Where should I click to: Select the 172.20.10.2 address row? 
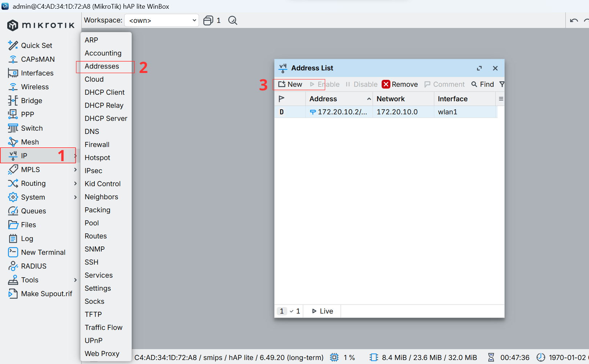(385, 112)
